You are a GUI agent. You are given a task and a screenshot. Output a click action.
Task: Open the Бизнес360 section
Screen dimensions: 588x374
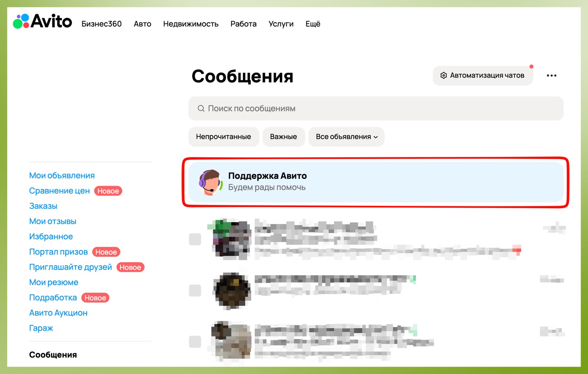pyautogui.click(x=102, y=24)
